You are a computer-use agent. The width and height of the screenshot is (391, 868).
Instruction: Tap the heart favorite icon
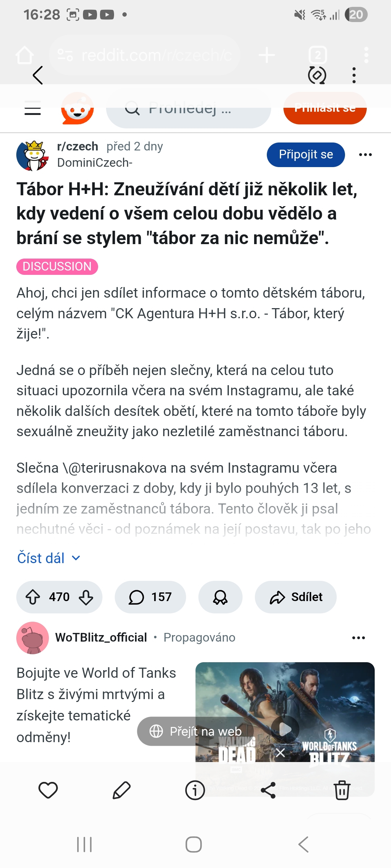coord(48,790)
